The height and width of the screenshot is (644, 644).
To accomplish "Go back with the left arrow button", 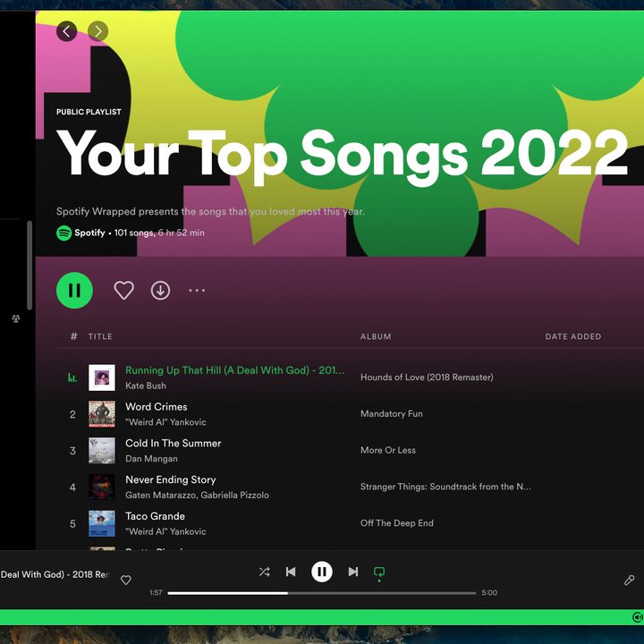I will [x=66, y=31].
